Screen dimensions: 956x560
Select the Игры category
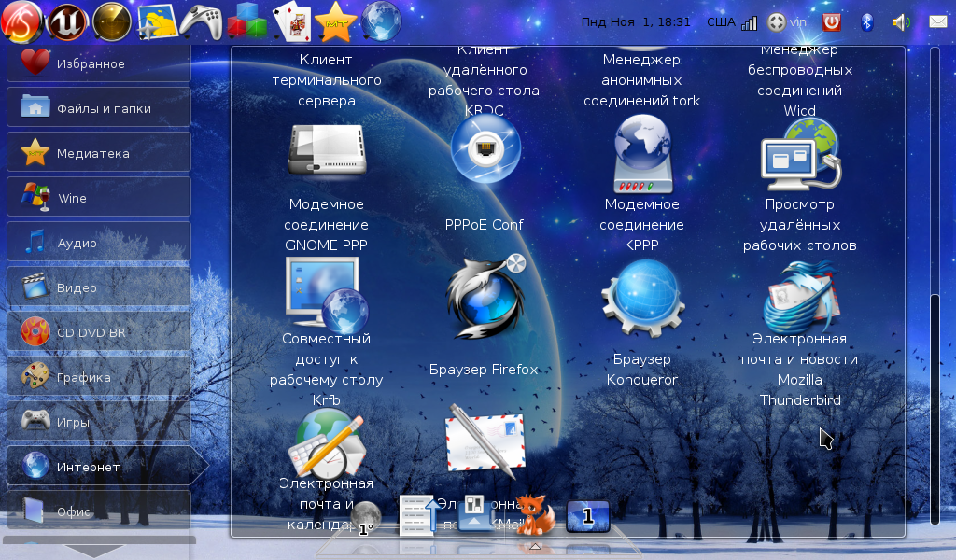coord(99,421)
